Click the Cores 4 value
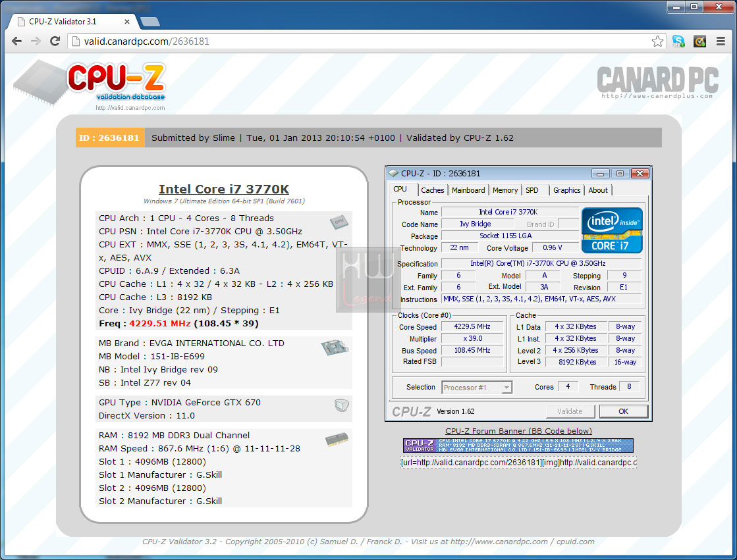The width and height of the screenshot is (737, 560). 568,387
